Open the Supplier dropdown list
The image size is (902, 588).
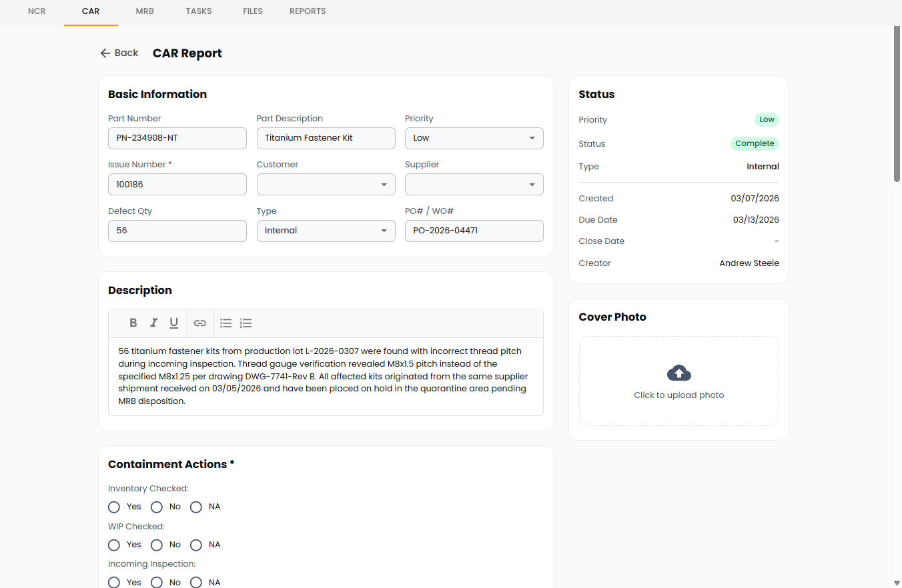[474, 185]
